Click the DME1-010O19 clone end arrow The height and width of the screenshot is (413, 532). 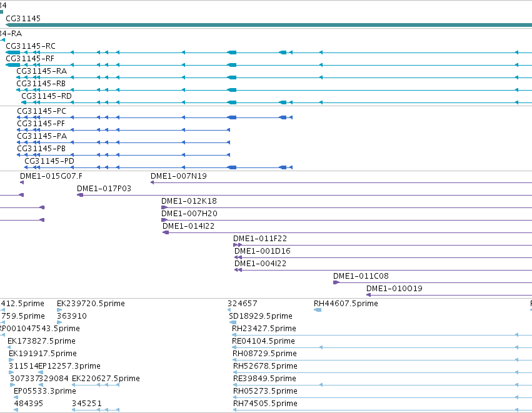368,295
